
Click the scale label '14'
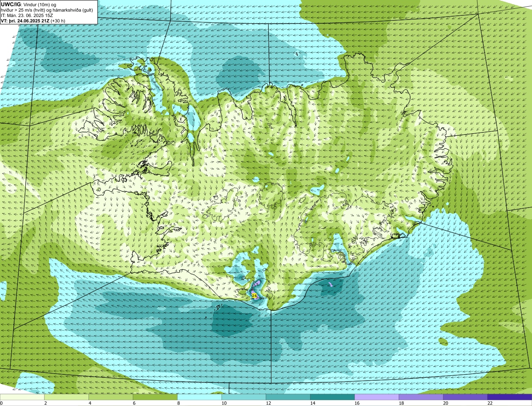[313, 403]
